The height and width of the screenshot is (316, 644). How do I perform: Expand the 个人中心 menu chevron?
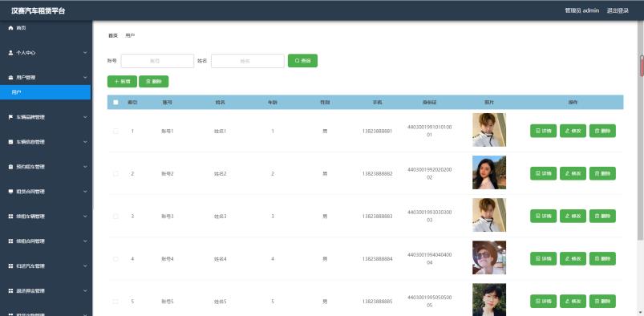pos(85,53)
